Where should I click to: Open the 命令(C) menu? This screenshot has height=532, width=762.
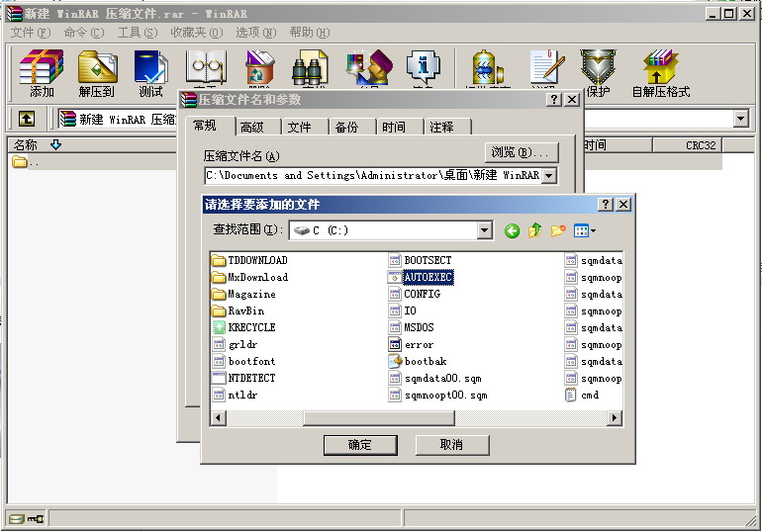84,33
